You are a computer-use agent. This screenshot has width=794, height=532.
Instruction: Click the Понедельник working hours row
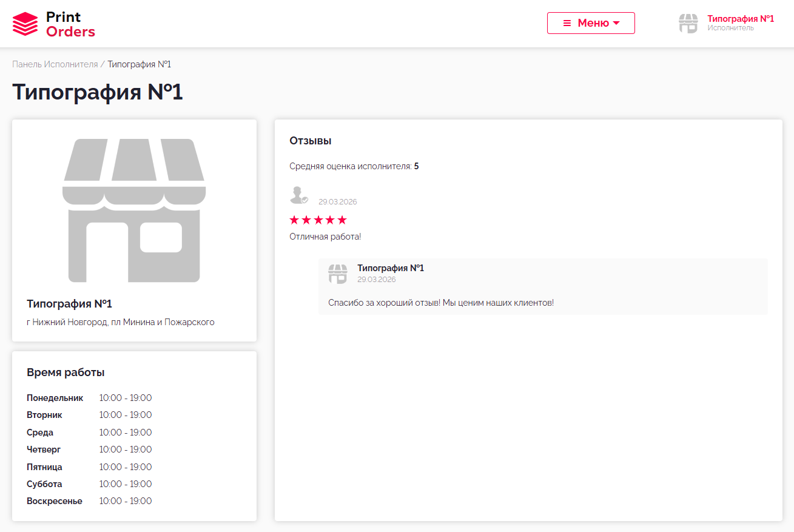coord(89,398)
